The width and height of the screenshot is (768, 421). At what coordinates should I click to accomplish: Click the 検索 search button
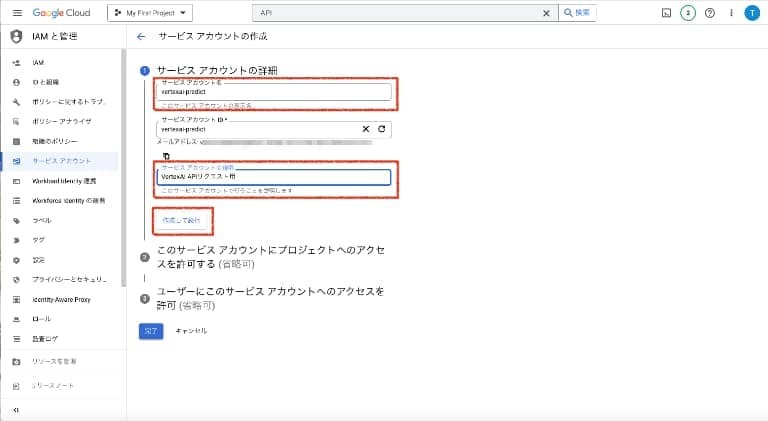coord(577,13)
